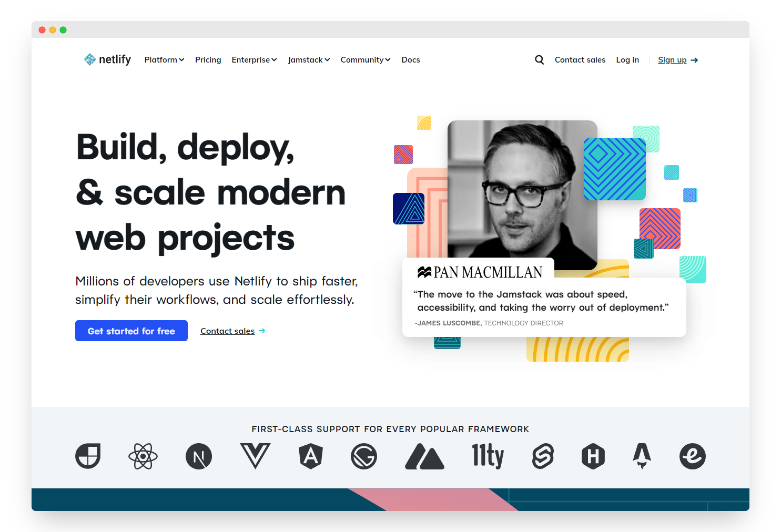Click Get started for free button
The height and width of the screenshot is (532, 781).
[x=131, y=331]
